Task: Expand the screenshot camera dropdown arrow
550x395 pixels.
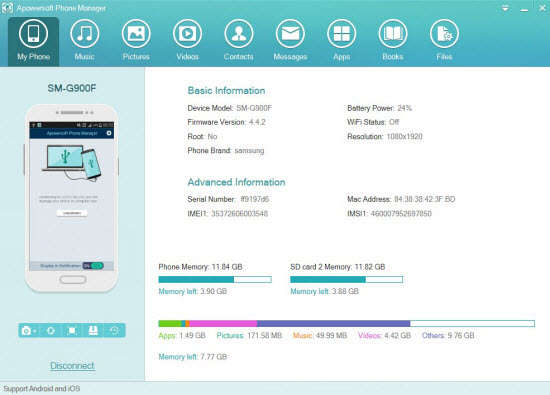Action: tap(35, 331)
